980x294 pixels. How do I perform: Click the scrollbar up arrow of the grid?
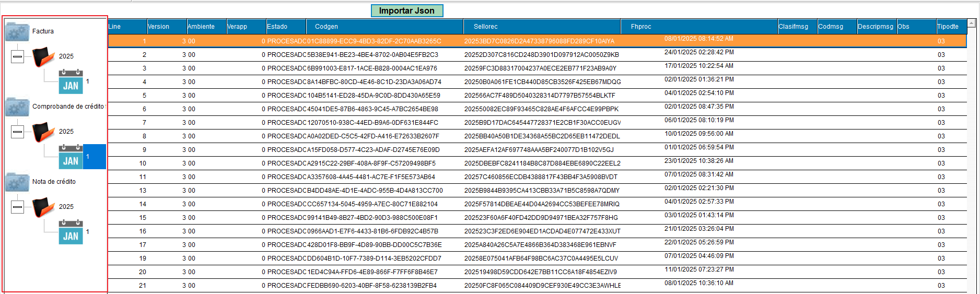pos(972,23)
